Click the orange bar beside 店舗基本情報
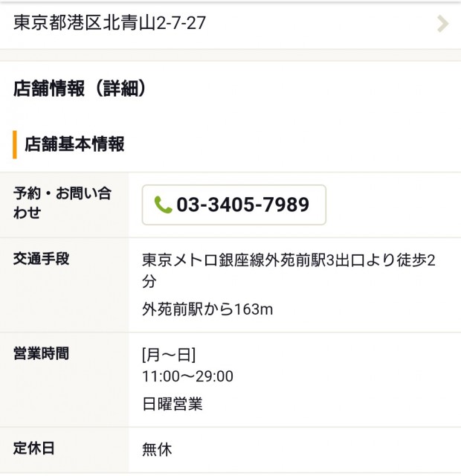This screenshot has height=476, width=461. pos(15,144)
